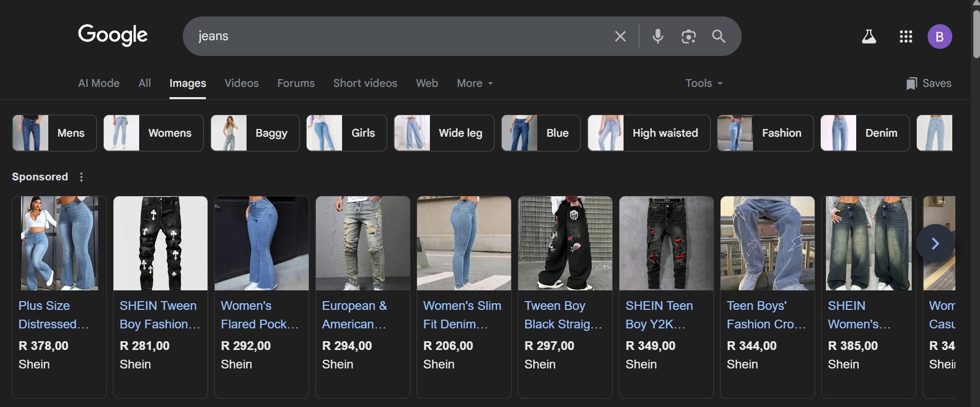Click the R 206,00 price

(448, 346)
